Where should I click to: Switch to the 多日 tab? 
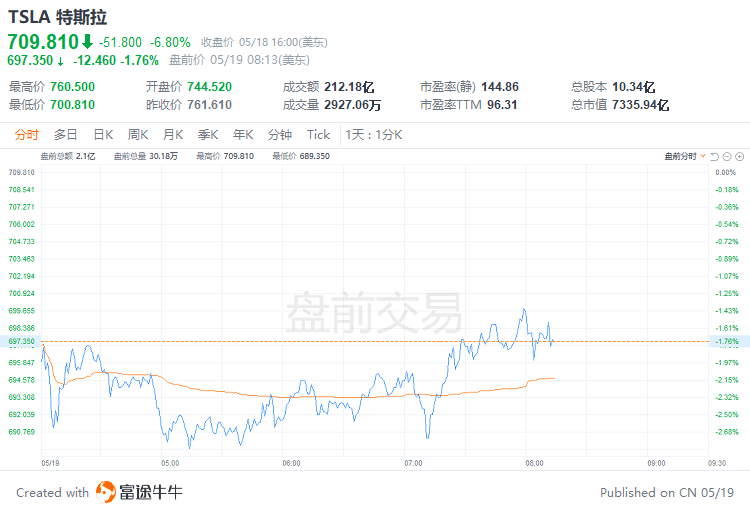tap(66, 135)
